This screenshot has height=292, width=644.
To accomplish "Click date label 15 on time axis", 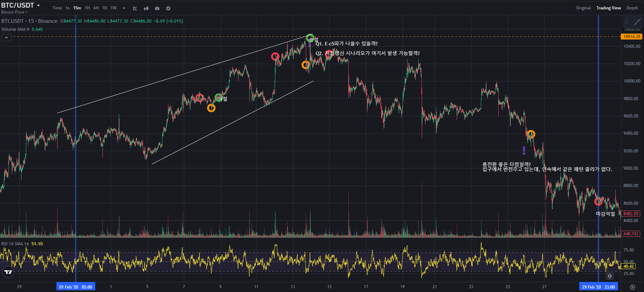I will click(x=329, y=287).
